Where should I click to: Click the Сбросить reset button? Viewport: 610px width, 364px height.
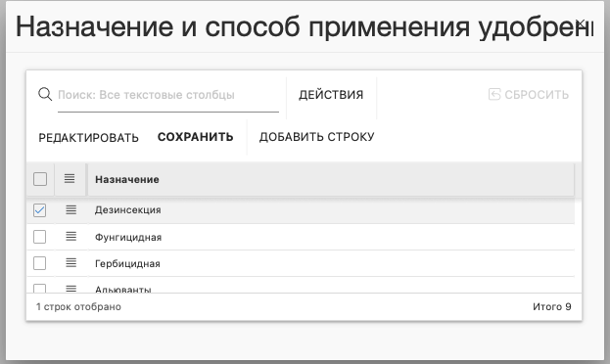pos(529,95)
